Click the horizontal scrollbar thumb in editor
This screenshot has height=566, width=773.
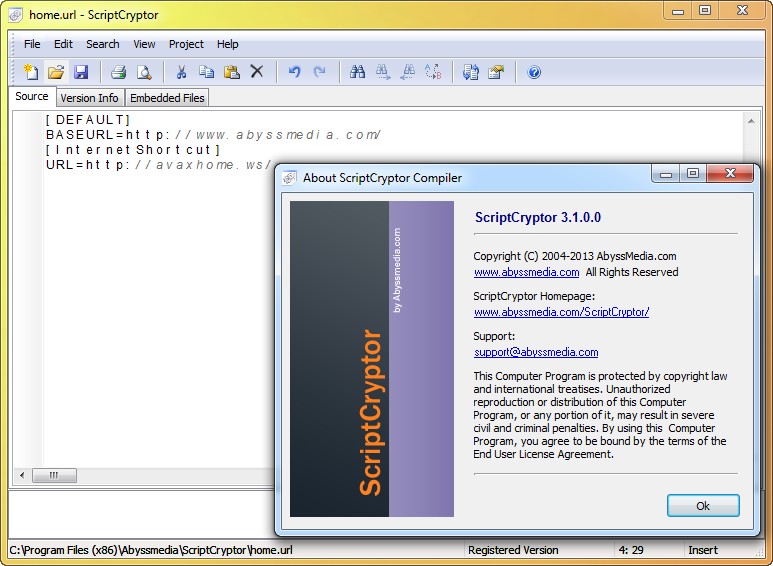[x=54, y=475]
